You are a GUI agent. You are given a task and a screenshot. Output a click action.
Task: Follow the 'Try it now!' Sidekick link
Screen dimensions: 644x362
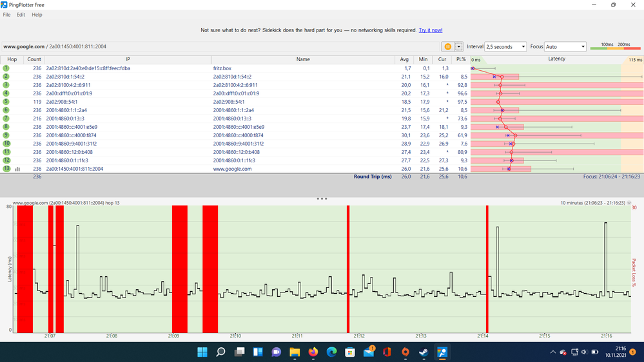pyautogui.click(x=431, y=30)
